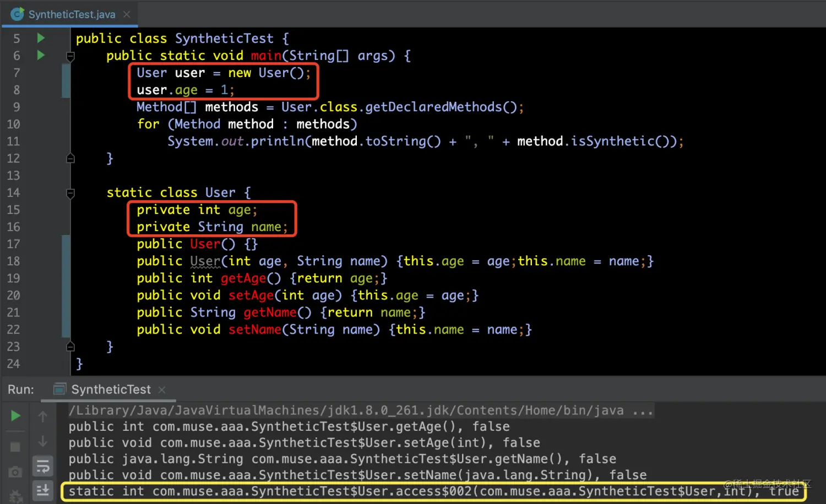Run main method via line 6 gutter arrow

tap(41, 55)
